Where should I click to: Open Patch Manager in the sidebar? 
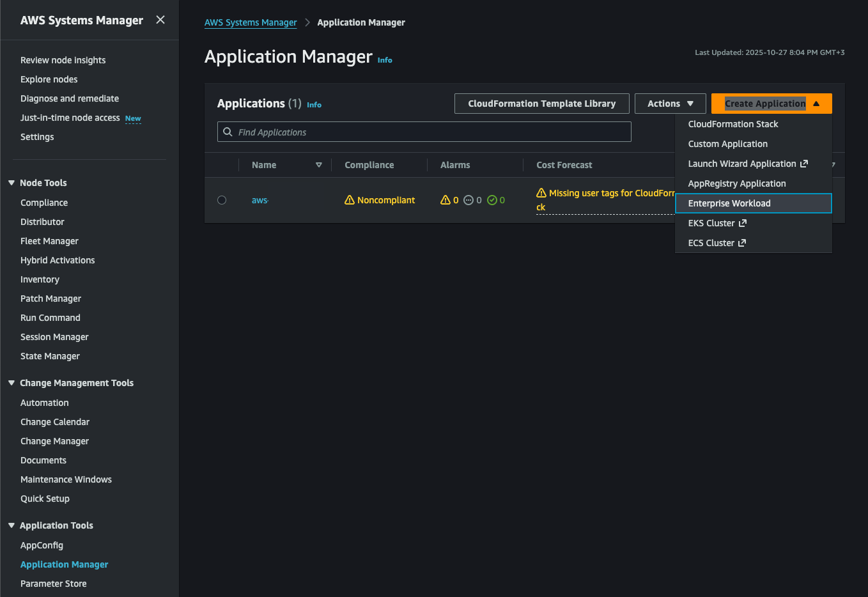click(x=50, y=298)
